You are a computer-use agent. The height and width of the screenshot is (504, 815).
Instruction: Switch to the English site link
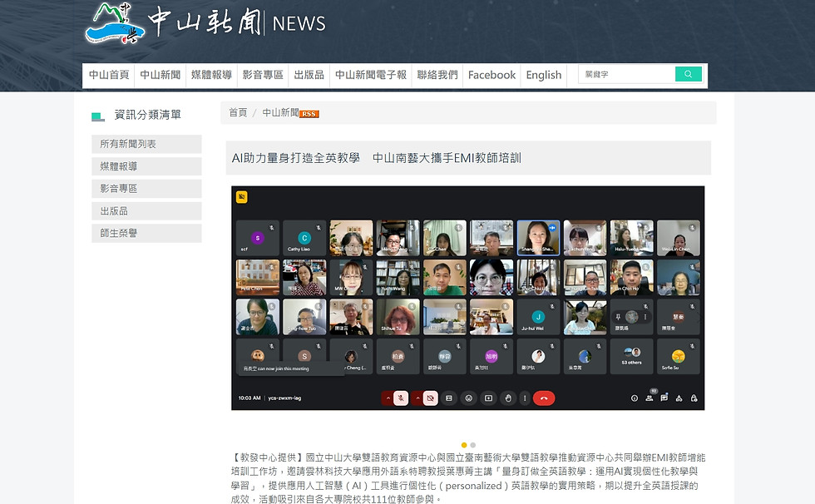point(544,75)
